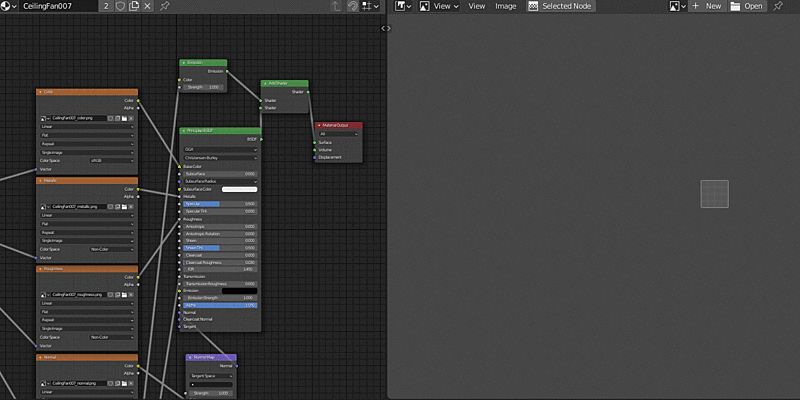Viewport: 800px width, 400px height.
Task: Click the material user count 2 button
Action: point(106,6)
